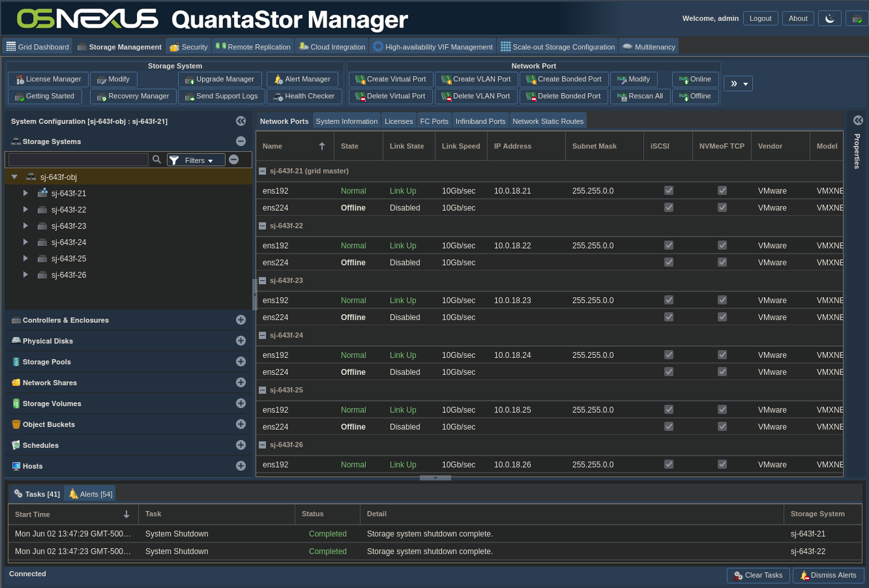The height and width of the screenshot is (588, 869).
Task: Click the horizontal splitter handle above Tasks
Action: point(435,478)
